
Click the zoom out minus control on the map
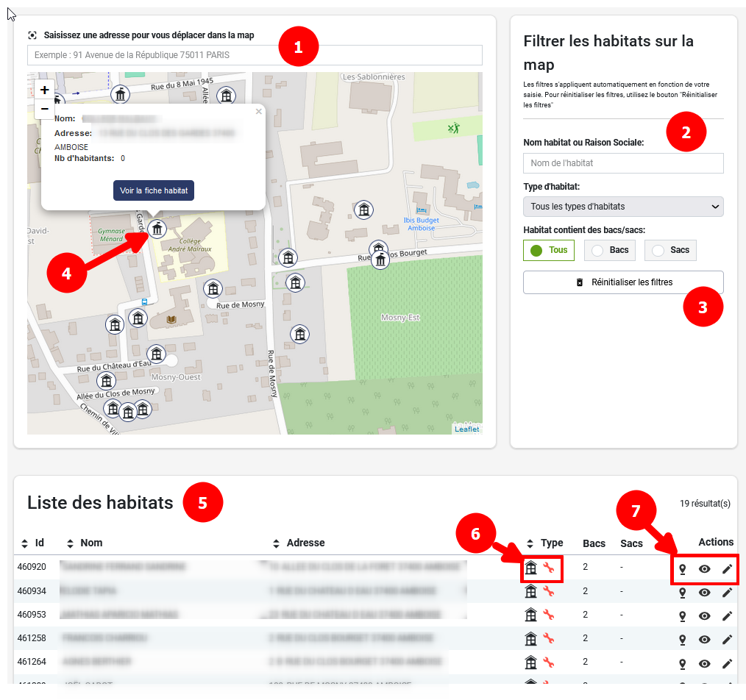pos(44,108)
